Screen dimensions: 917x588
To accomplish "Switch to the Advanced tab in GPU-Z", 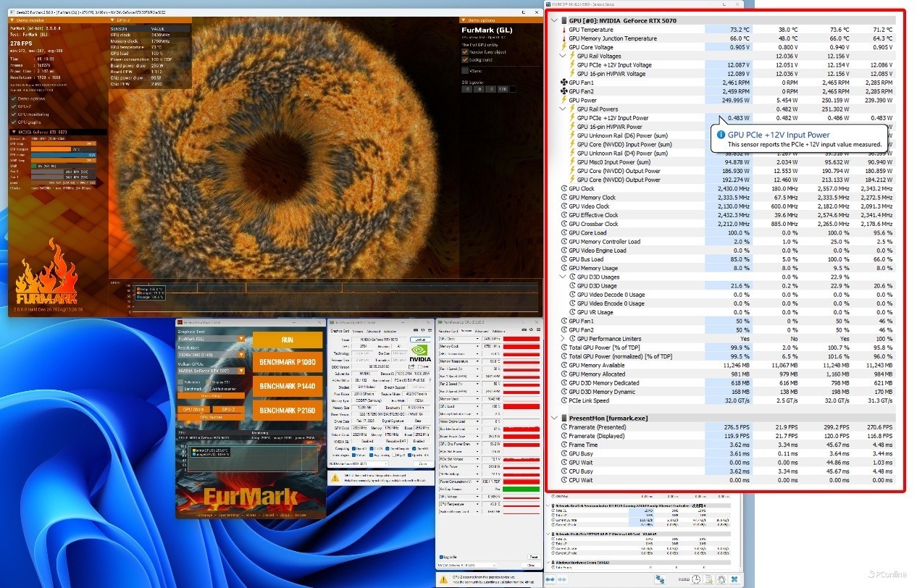I will coord(373,332).
